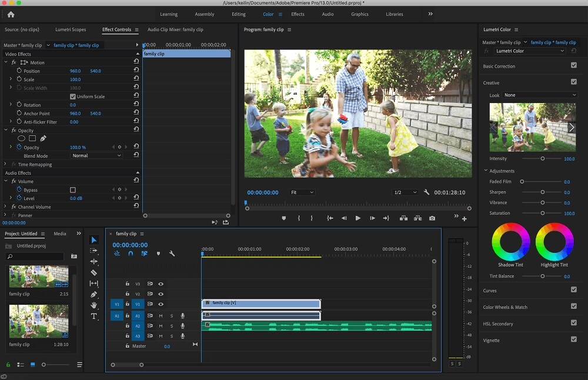The width and height of the screenshot is (588, 380).
Task: Toggle the Vignette section checkbox in Lumetri Color
Action: tap(574, 340)
